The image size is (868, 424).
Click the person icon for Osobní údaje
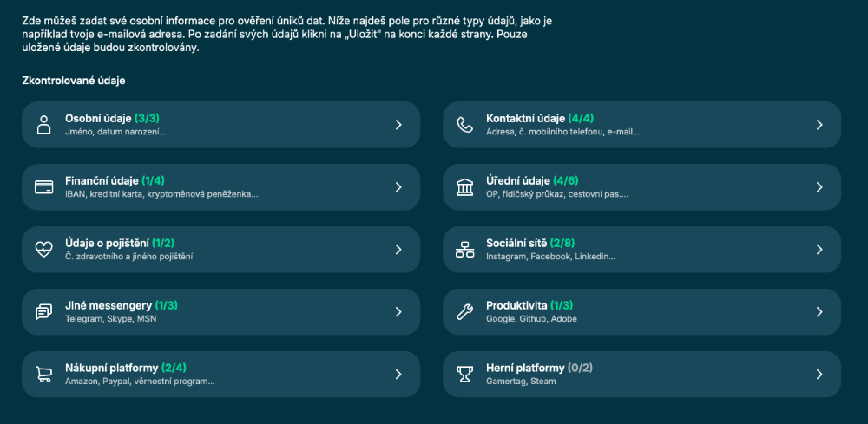(43, 125)
